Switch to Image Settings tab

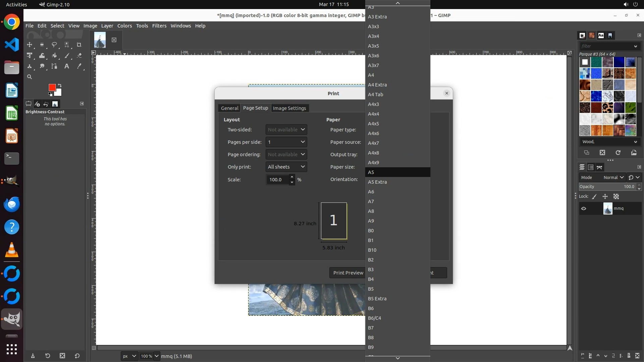tap(289, 108)
